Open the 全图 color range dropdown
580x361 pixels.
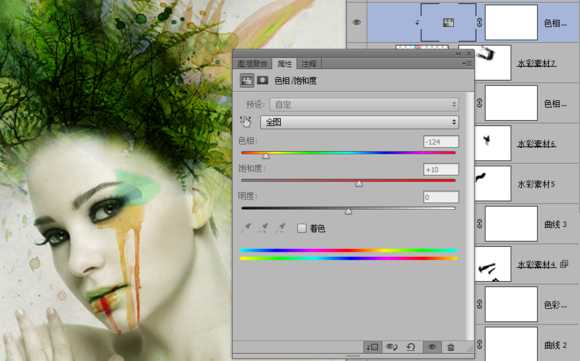click(x=360, y=122)
